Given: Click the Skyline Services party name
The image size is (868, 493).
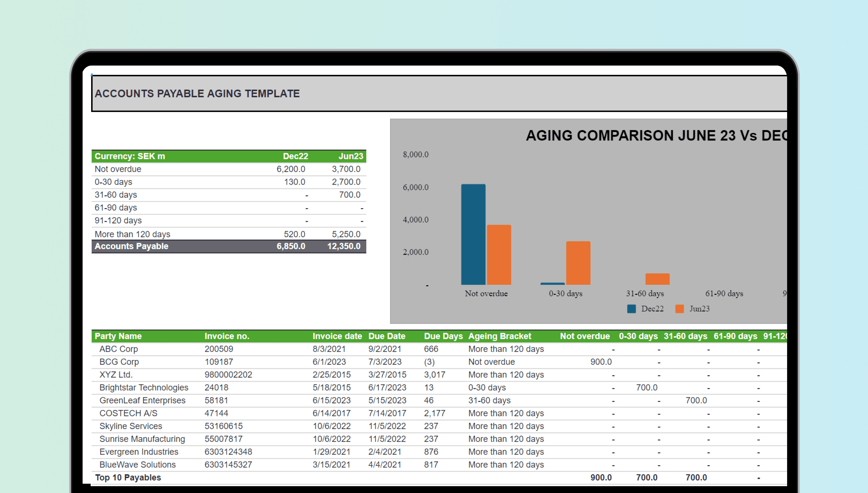Looking at the screenshot, I should click(x=131, y=426).
